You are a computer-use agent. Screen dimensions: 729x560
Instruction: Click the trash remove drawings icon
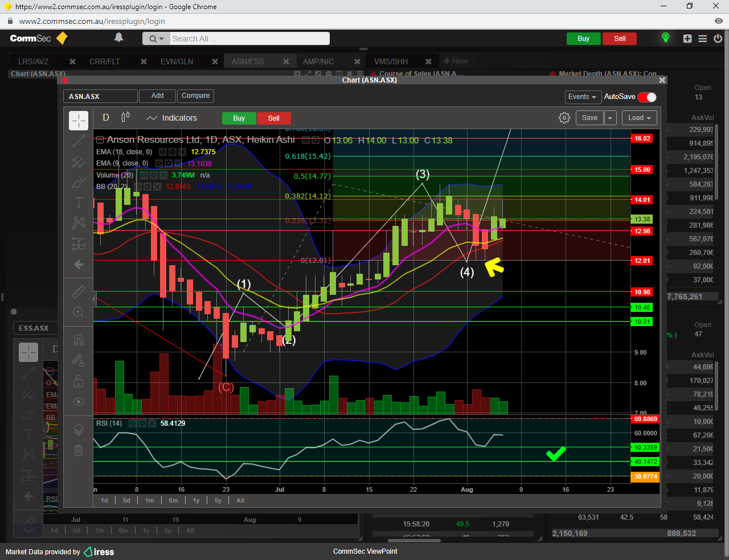79,451
